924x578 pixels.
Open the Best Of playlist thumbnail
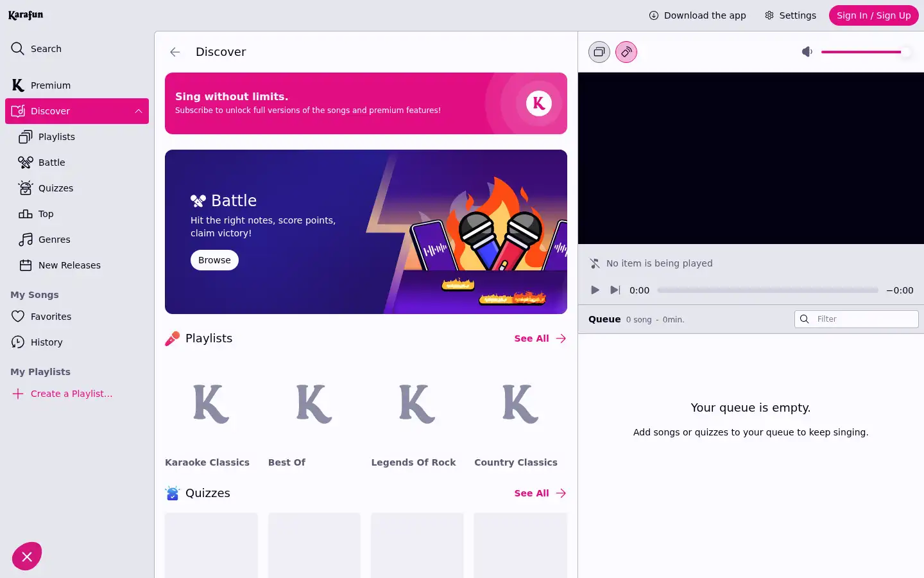pyautogui.click(x=314, y=403)
